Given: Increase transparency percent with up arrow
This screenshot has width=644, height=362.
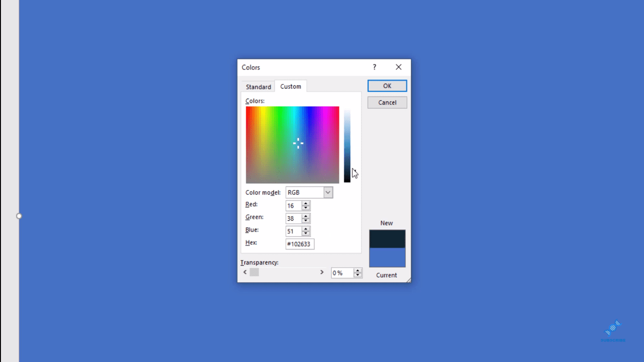Looking at the screenshot, I should coord(358,271).
